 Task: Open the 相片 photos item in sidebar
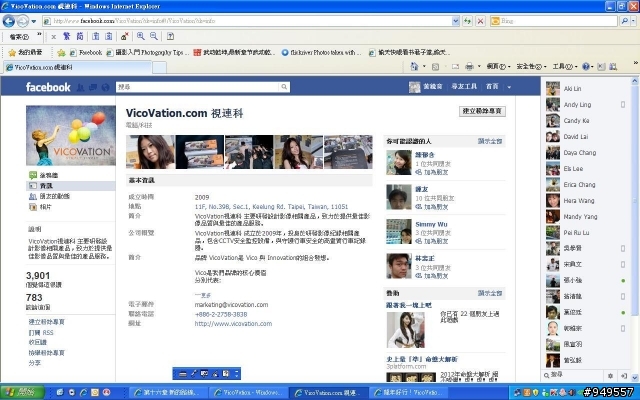[x=45, y=207]
